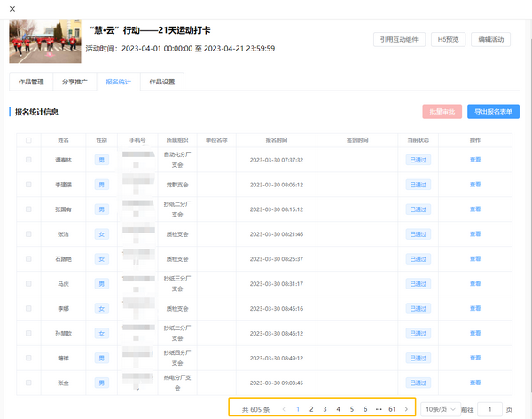Click the 导出报名表单 export button

click(493, 112)
